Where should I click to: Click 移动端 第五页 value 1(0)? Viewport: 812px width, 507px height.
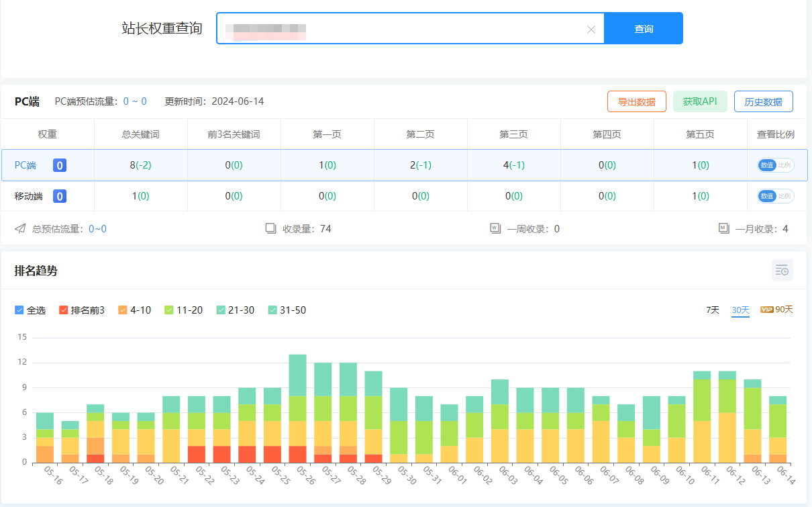[701, 196]
